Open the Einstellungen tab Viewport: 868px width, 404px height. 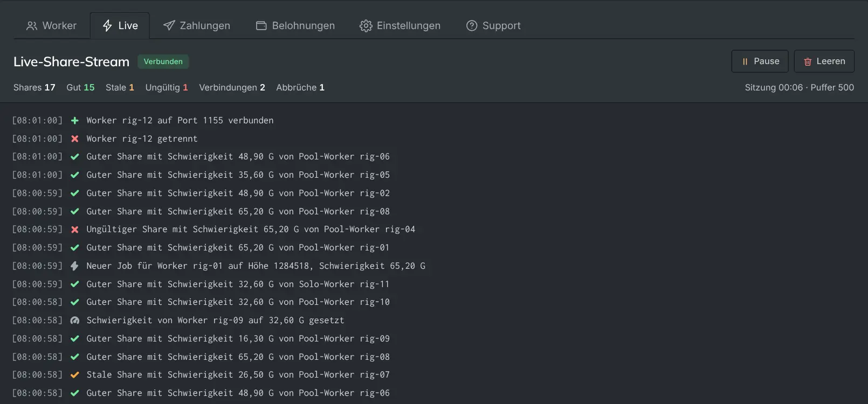(399, 26)
